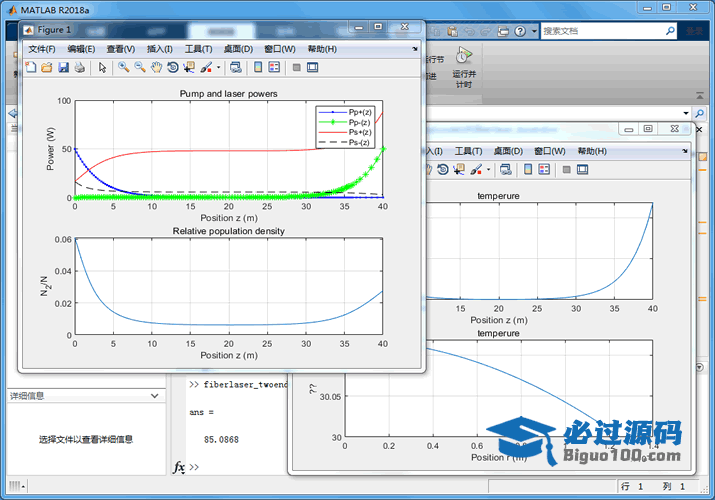
Task: Toggle Pan hand tool in Figure 1
Action: pos(156,67)
